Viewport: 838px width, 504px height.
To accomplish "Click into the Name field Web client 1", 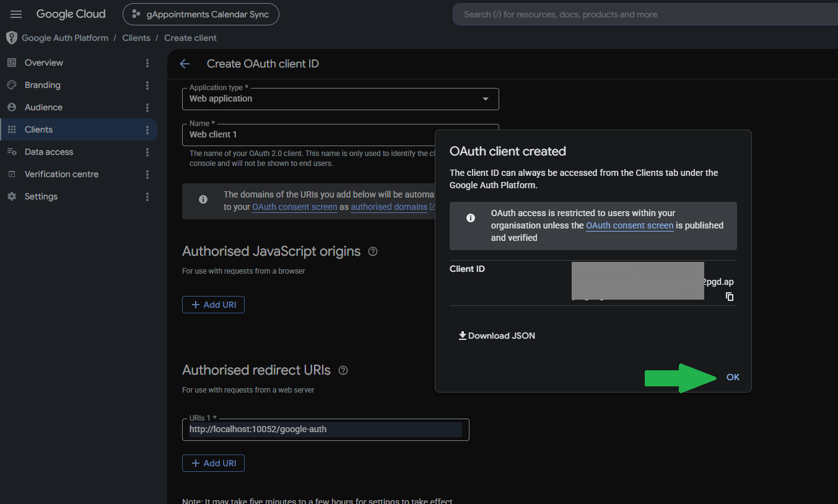I will point(308,134).
